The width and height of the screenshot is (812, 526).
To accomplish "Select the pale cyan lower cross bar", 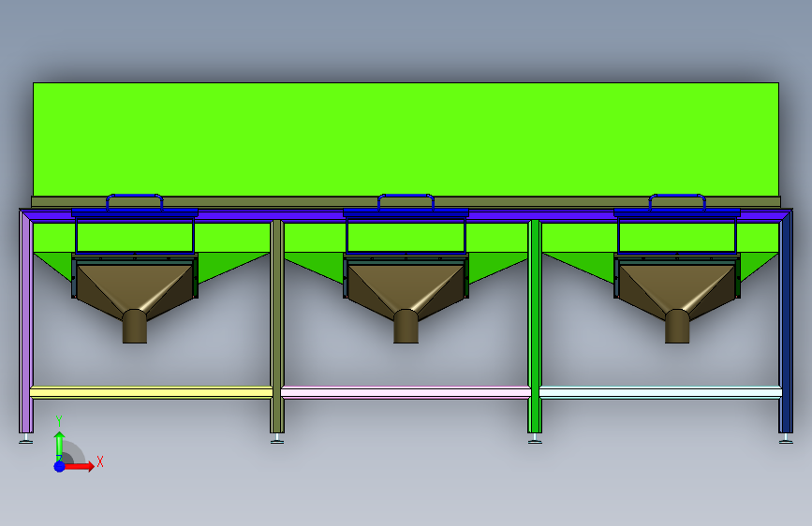I will [x=660, y=392].
